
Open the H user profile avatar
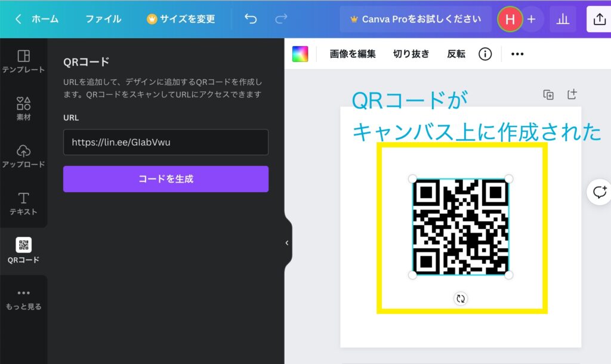click(510, 19)
